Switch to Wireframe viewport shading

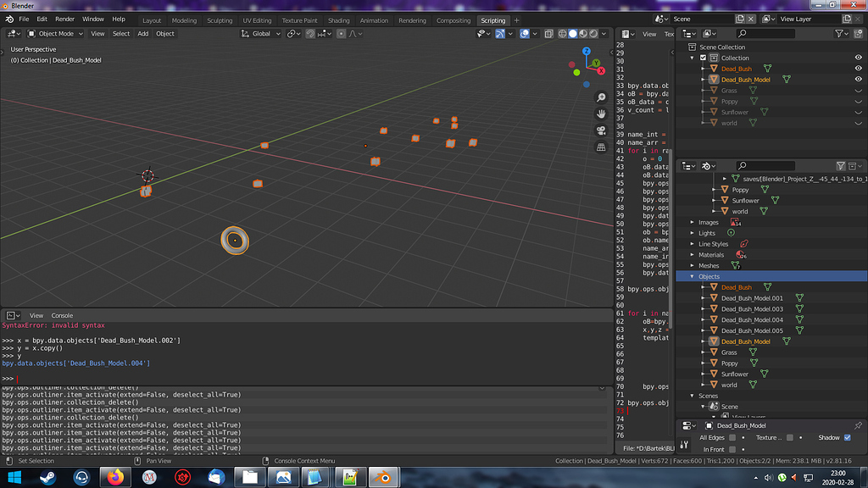[563, 33]
